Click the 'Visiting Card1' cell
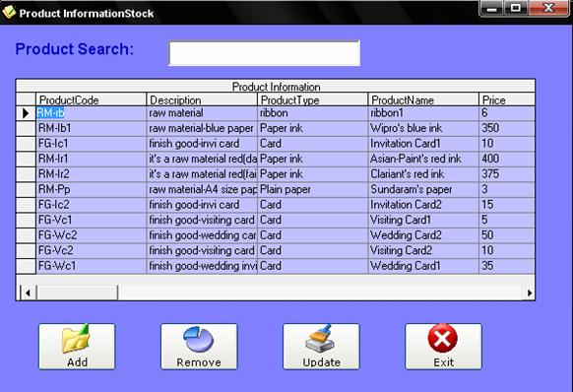The image size is (573, 392). point(423,221)
